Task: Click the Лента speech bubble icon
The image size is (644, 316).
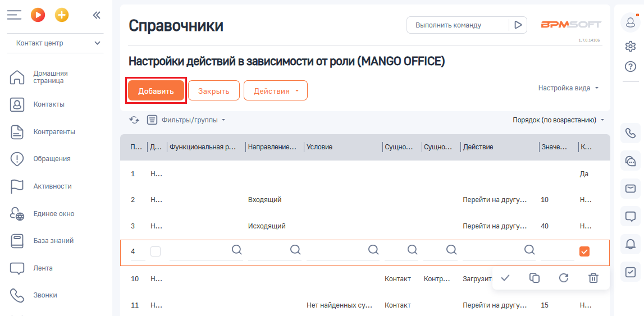Action: click(x=17, y=268)
